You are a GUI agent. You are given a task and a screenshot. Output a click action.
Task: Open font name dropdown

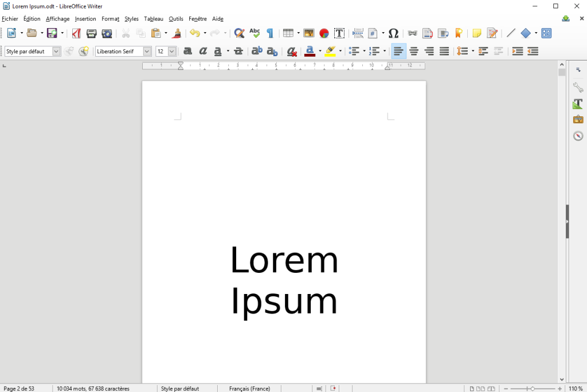(x=147, y=52)
